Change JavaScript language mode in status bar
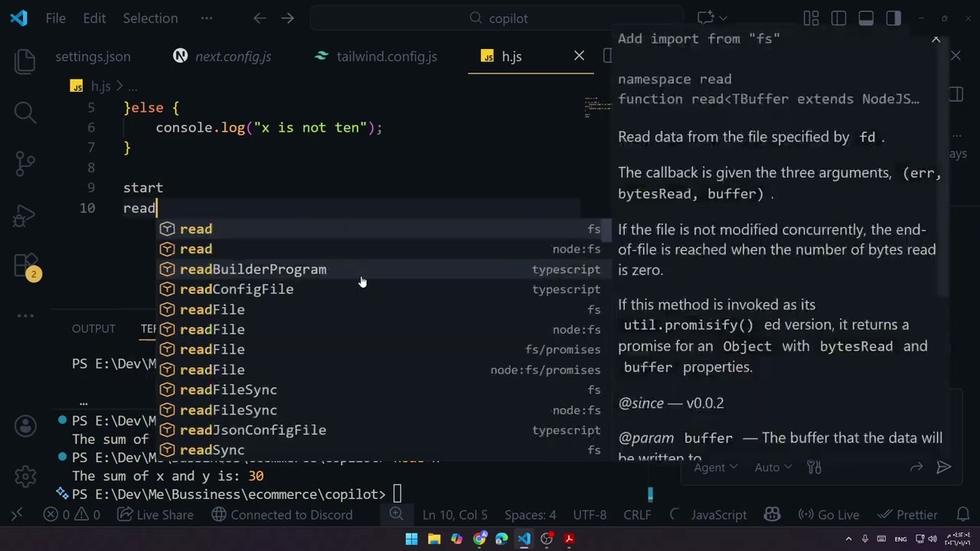 (x=718, y=515)
